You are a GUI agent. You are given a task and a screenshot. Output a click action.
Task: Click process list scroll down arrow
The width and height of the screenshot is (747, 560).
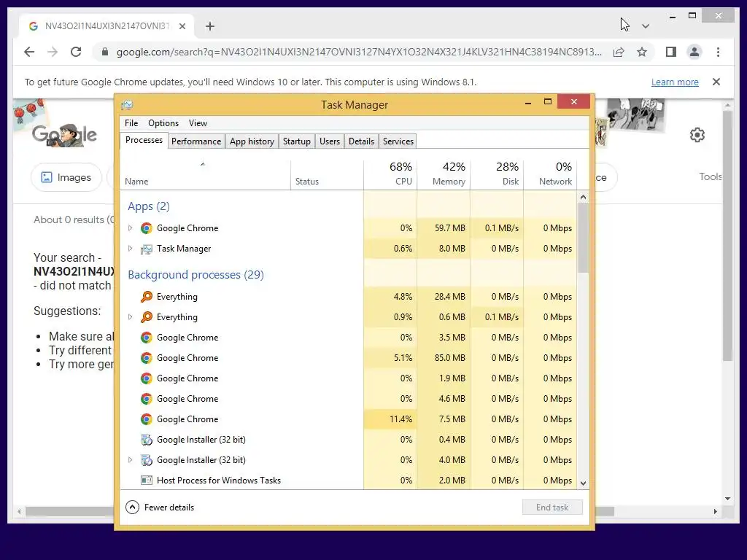[x=583, y=483]
